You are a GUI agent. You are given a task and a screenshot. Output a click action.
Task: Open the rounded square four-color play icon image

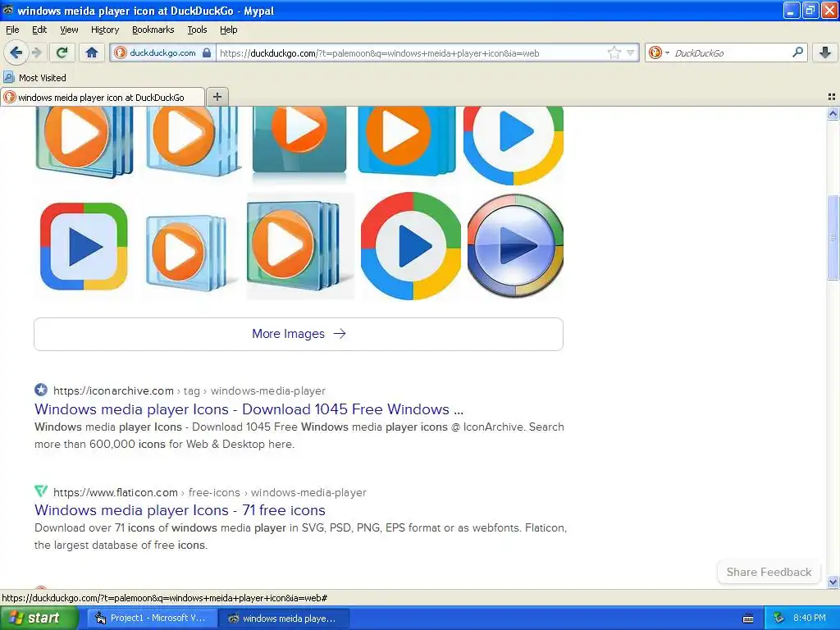84,246
